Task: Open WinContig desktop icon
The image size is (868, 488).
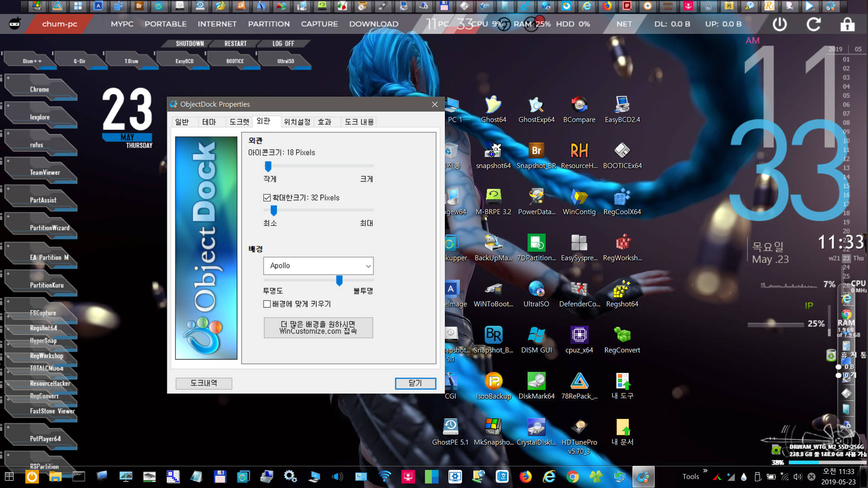Action: click(x=579, y=202)
